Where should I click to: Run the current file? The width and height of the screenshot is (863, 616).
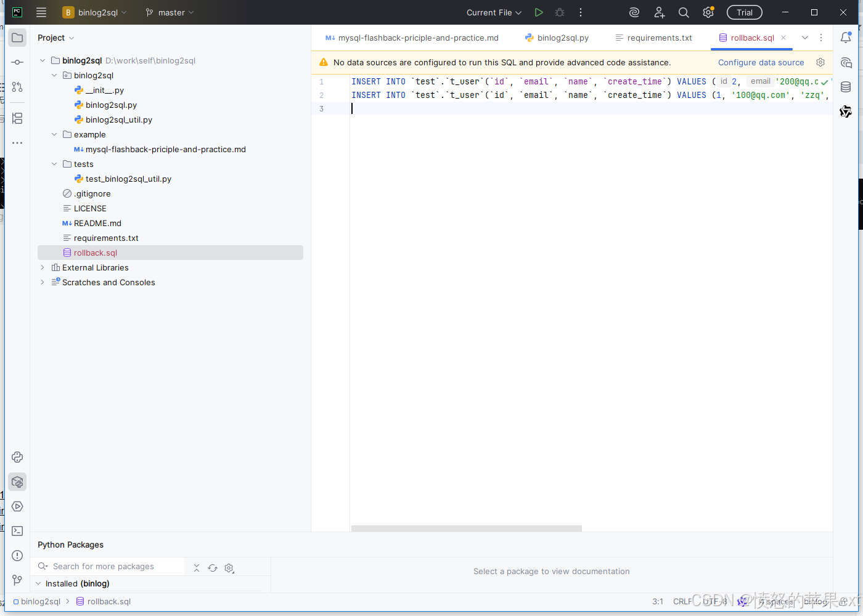point(539,12)
